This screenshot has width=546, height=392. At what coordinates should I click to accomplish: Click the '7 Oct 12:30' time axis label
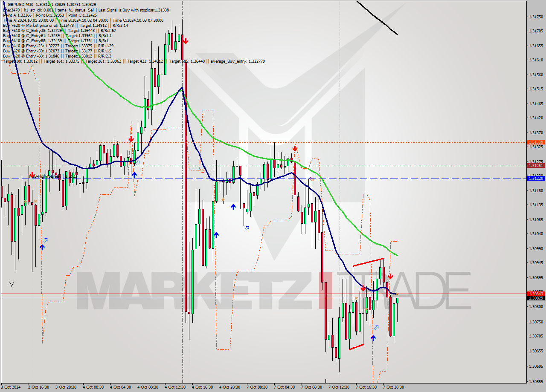tap(339, 387)
